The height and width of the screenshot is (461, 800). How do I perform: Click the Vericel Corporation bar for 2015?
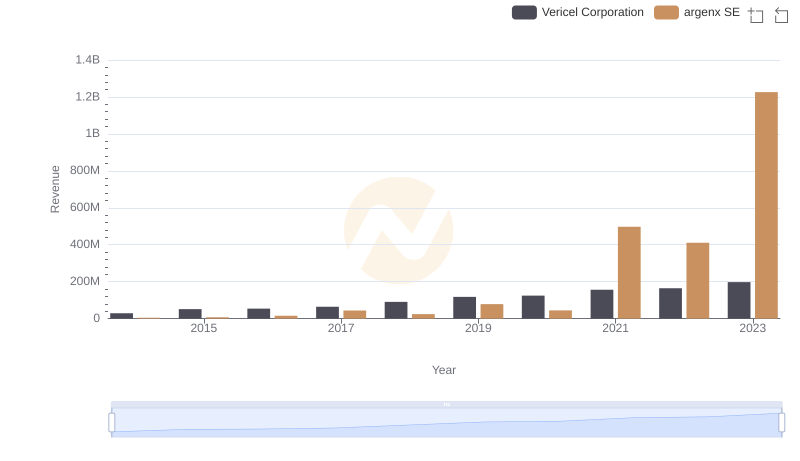[x=190, y=314]
